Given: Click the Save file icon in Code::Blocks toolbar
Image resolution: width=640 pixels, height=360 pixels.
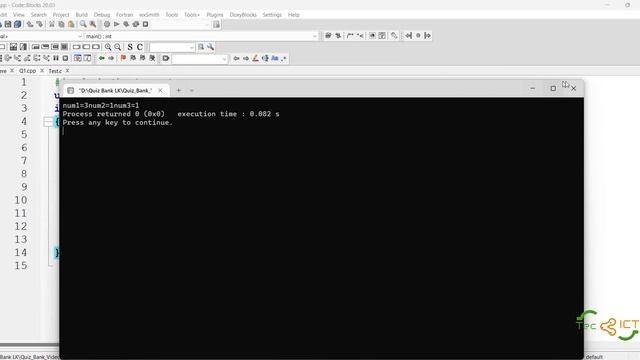Looking at the screenshot, I should pyautogui.click(x=8, y=24).
